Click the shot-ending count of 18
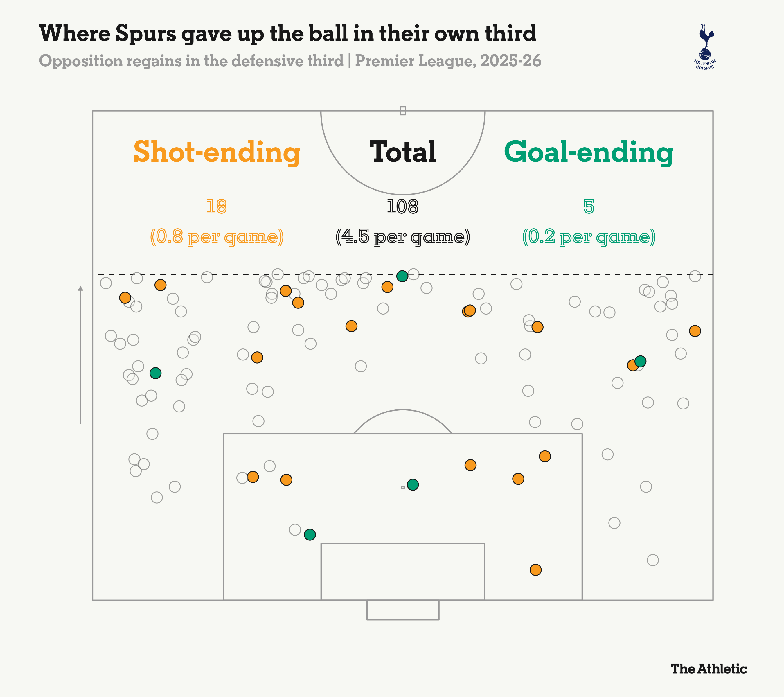Image resolution: width=784 pixels, height=697 pixels. (217, 206)
